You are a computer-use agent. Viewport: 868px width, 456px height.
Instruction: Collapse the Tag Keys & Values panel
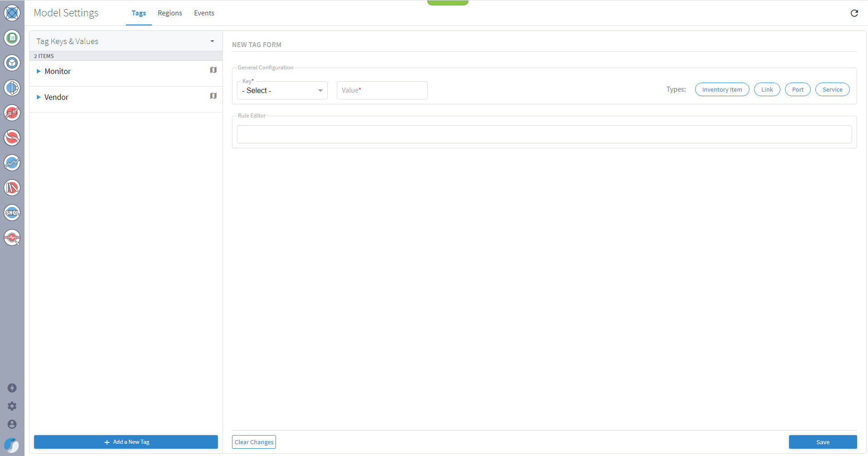(212, 41)
